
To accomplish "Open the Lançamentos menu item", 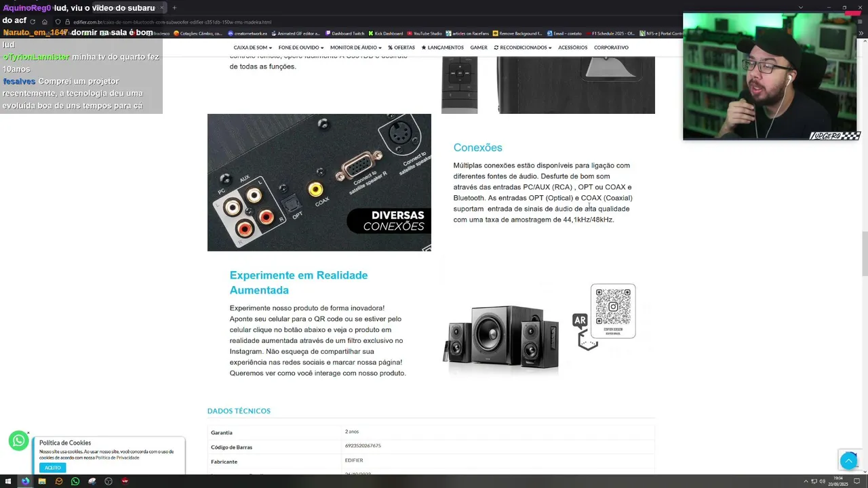I will tap(442, 47).
